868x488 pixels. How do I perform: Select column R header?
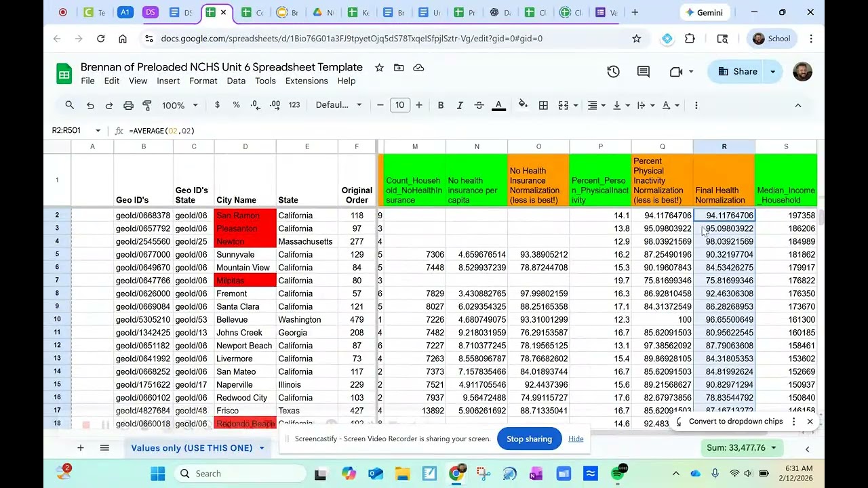(x=724, y=146)
